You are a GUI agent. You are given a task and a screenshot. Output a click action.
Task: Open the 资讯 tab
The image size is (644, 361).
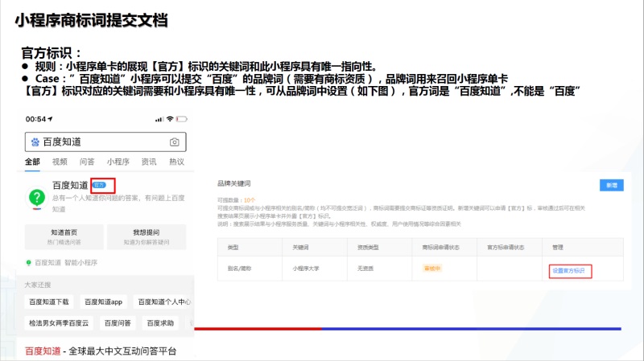(149, 162)
